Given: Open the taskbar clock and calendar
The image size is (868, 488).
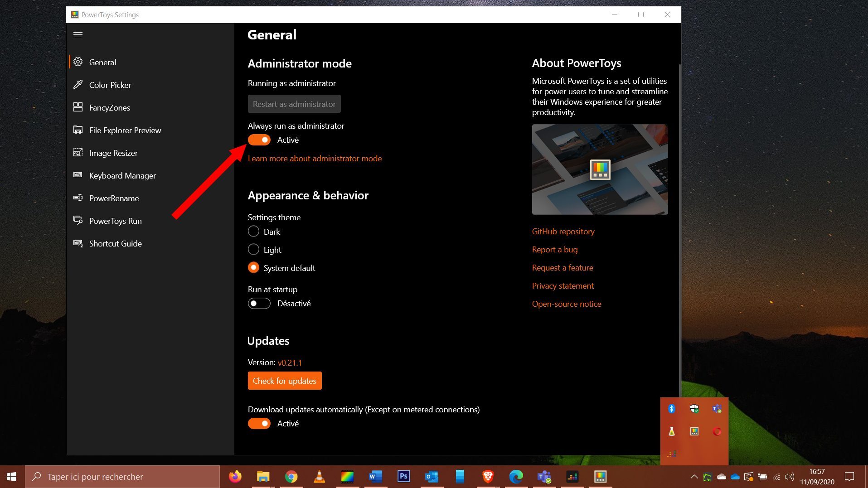Looking at the screenshot, I should [817, 477].
